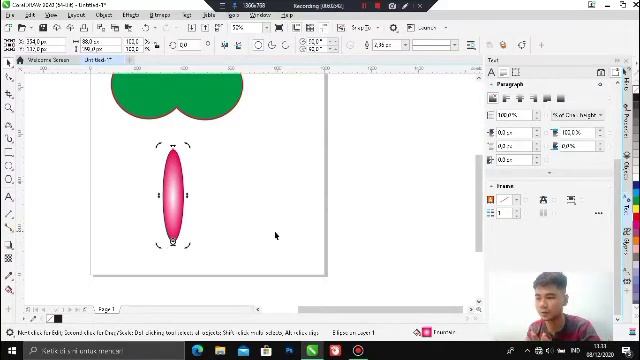Switch to Welcome Screen tab
This screenshot has height=360, width=640.
[48, 60]
